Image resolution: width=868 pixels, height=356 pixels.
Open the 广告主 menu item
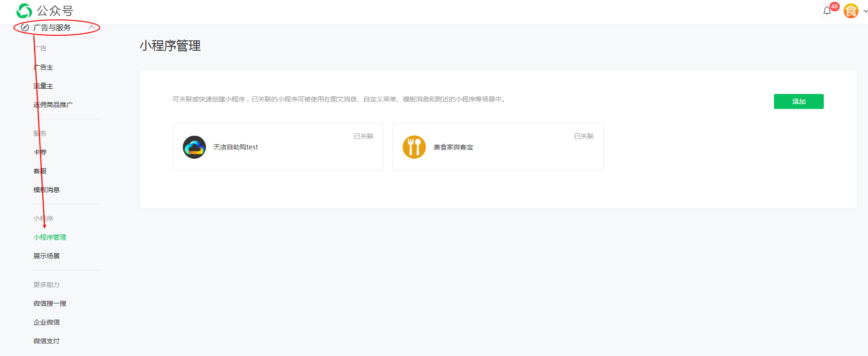pyautogui.click(x=43, y=67)
